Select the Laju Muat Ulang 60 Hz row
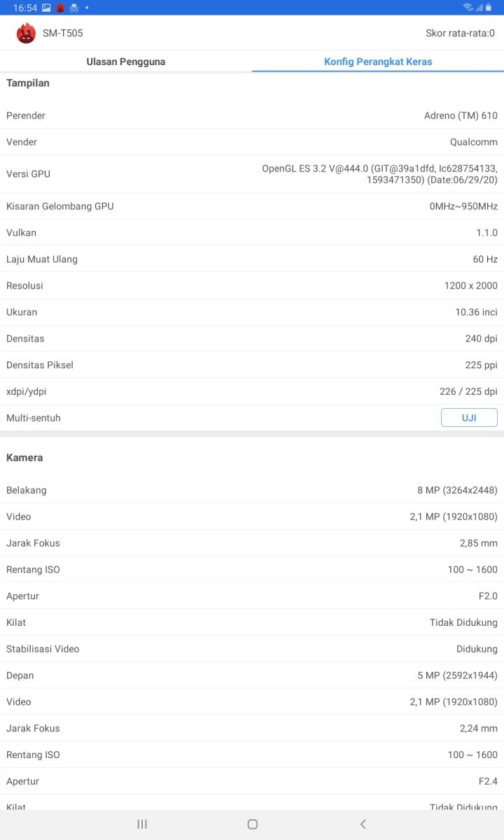 pyautogui.click(x=252, y=259)
